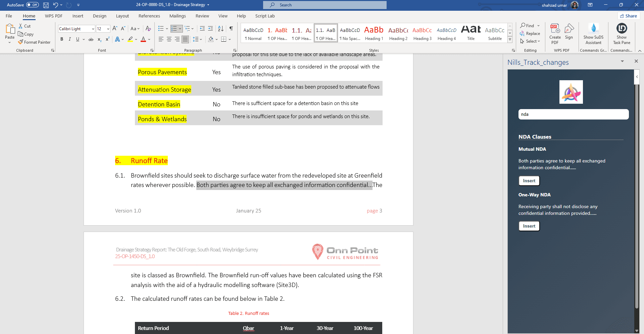The height and width of the screenshot is (334, 644).
Task: Apply the Title style
Action: (471, 33)
